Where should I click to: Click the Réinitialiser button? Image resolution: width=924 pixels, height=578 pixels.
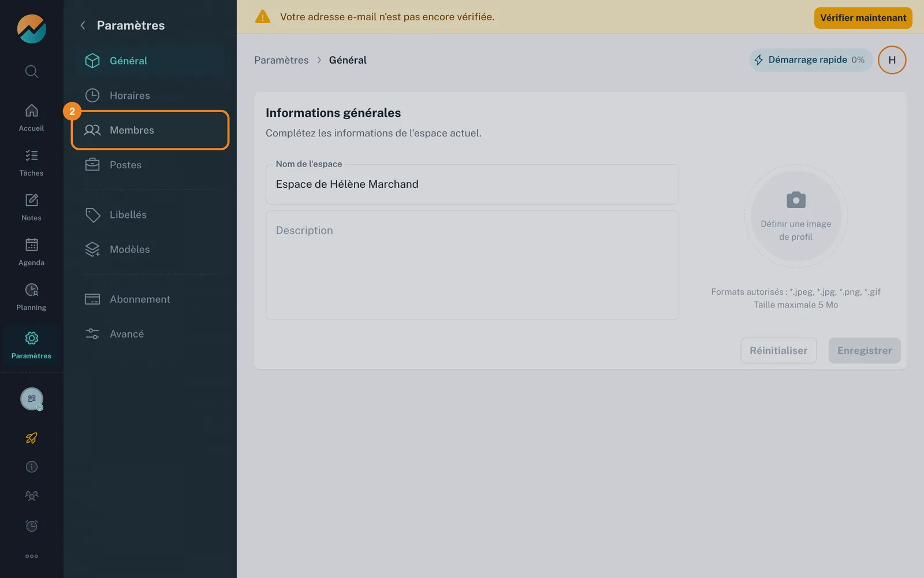[x=778, y=350]
